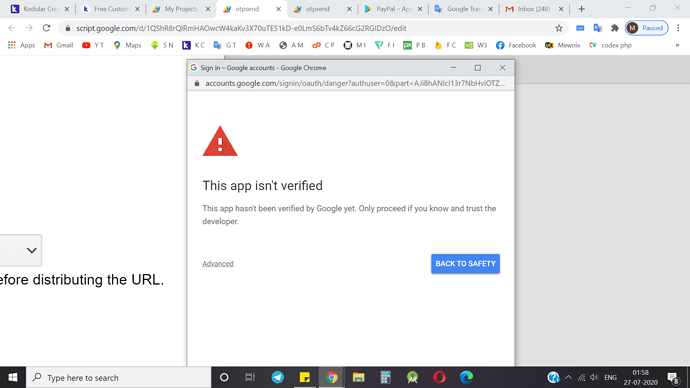Open the codex php bookmark
The height and width of the screenshot is (388, 690).
pos(610,45)
